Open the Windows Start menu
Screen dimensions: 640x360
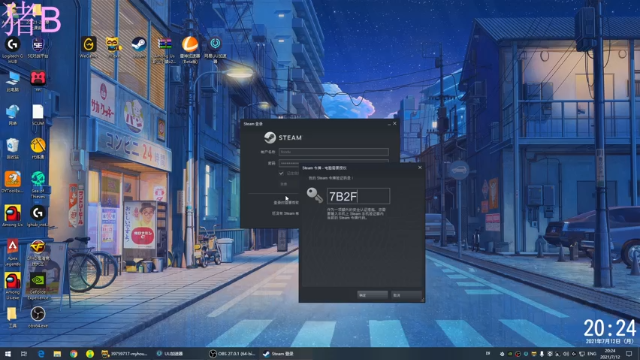[8, 354]
